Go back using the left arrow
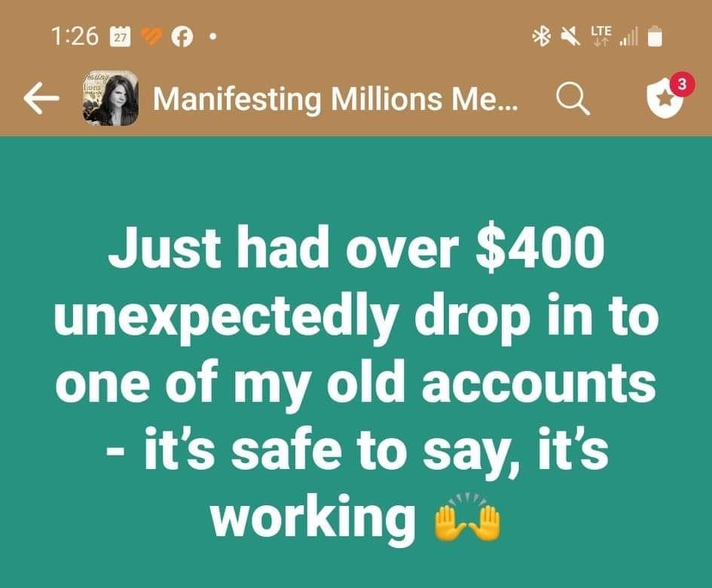 [x=41, y=99]
